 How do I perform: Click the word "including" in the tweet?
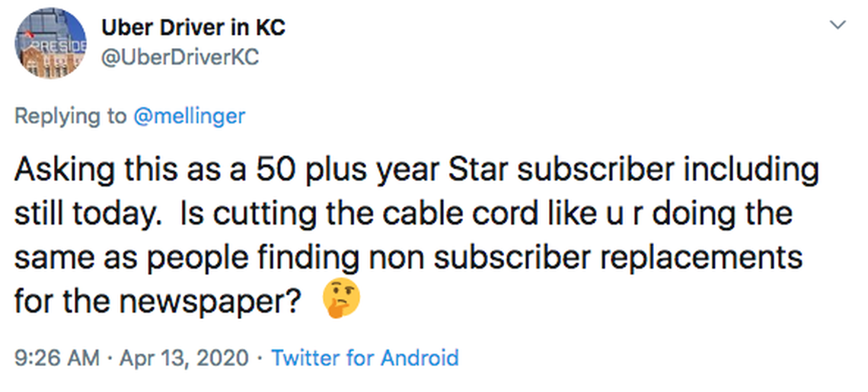click(x=755, y=169)
